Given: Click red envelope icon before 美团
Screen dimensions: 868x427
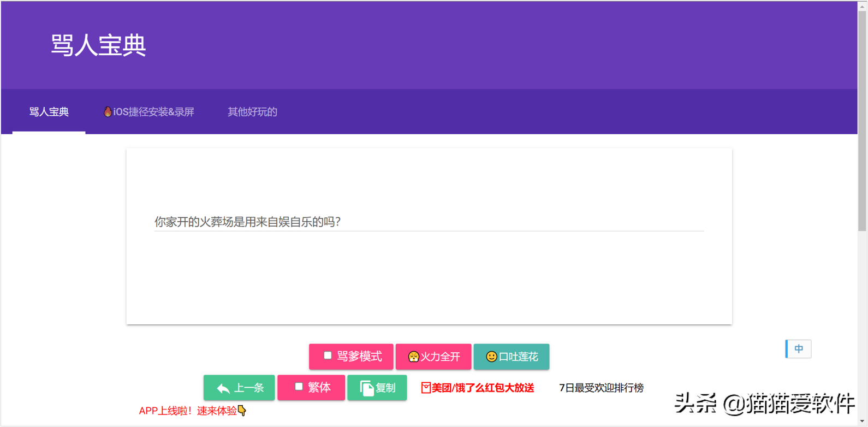Looking at the screenshot, I should tap(426, 388).
